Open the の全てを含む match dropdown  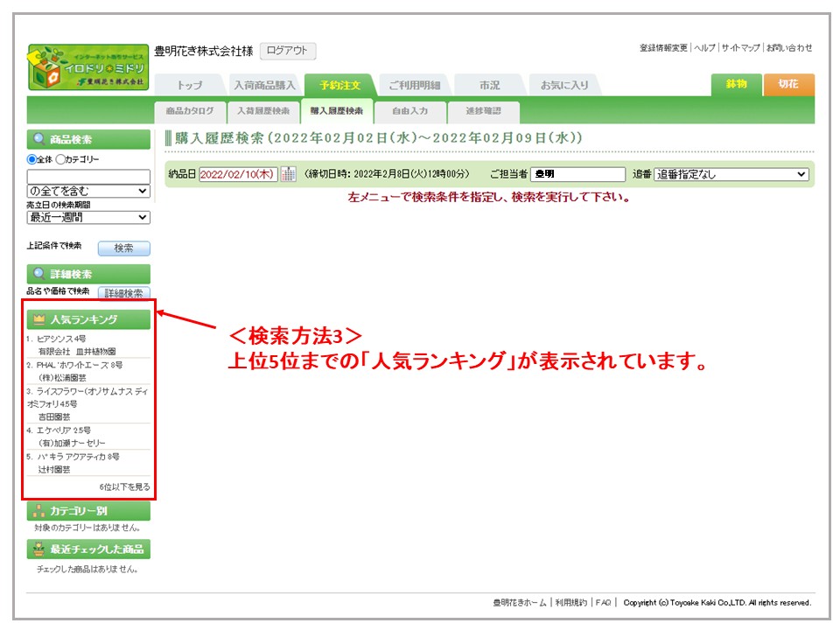(87, 191)
